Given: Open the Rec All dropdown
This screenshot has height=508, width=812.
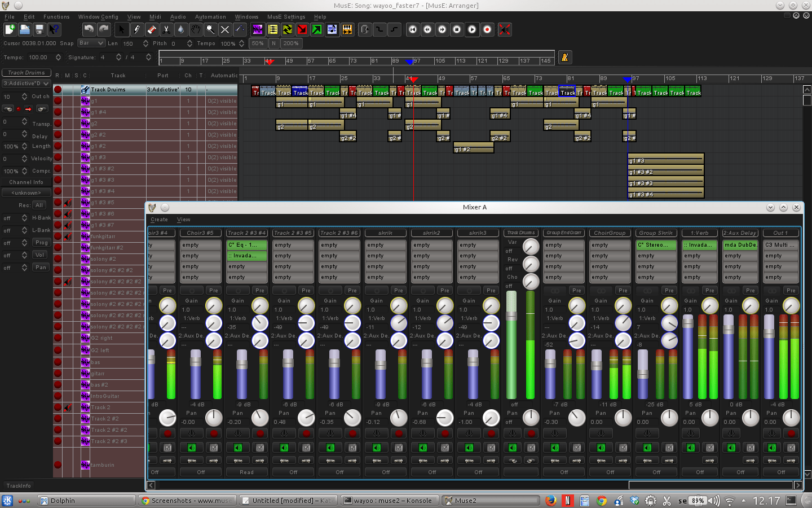Looking at the screenshot, I should 38,205.
